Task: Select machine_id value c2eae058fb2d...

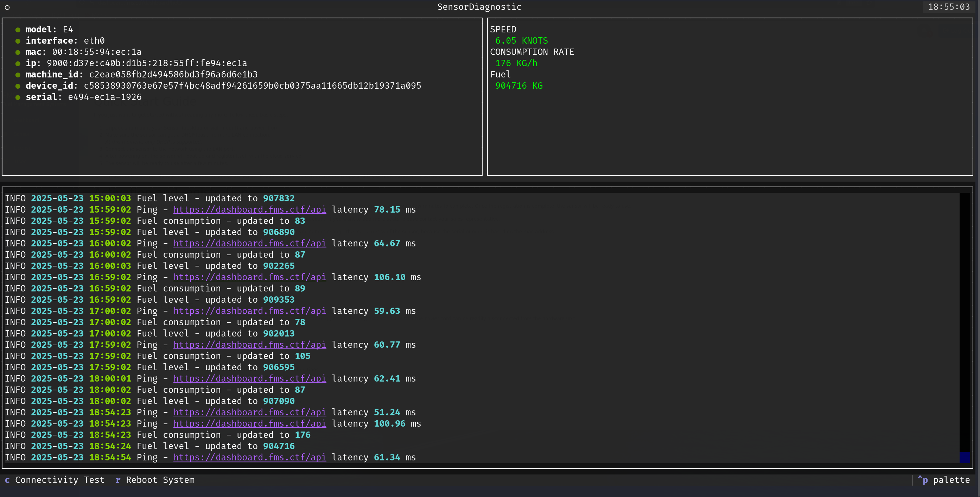Action: tap(173, 74)
